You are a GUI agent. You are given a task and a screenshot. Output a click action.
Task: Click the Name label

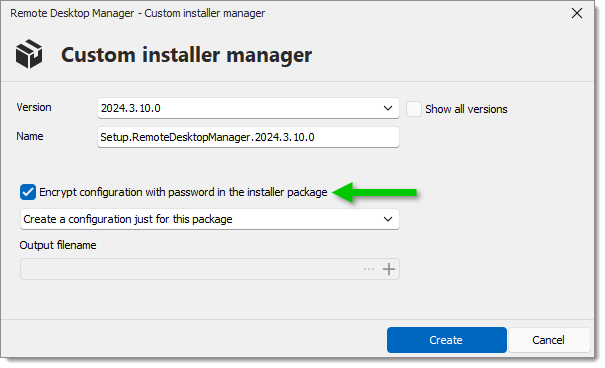tap(30, 136)
